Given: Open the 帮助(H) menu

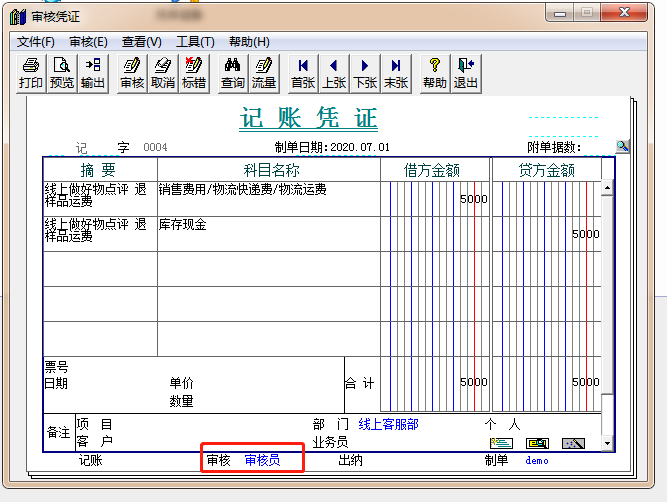Looking at the screenshot, I should coord(249,42).
